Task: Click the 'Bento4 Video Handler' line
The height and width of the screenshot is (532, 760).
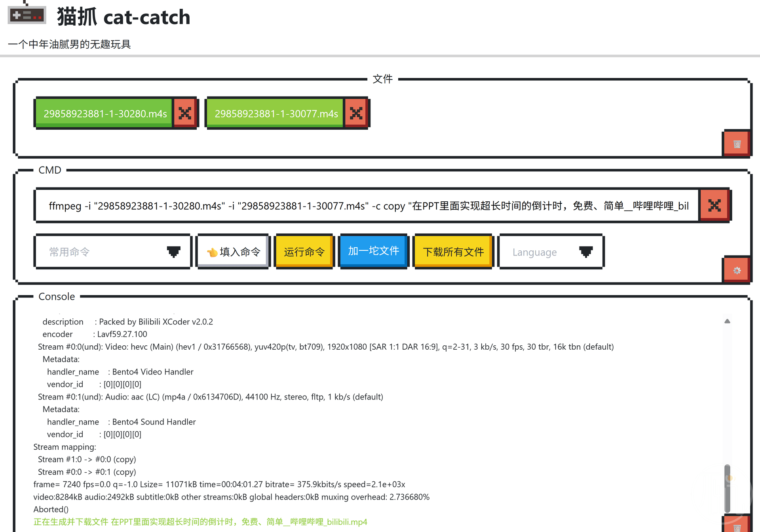Action: coord(120,371)
